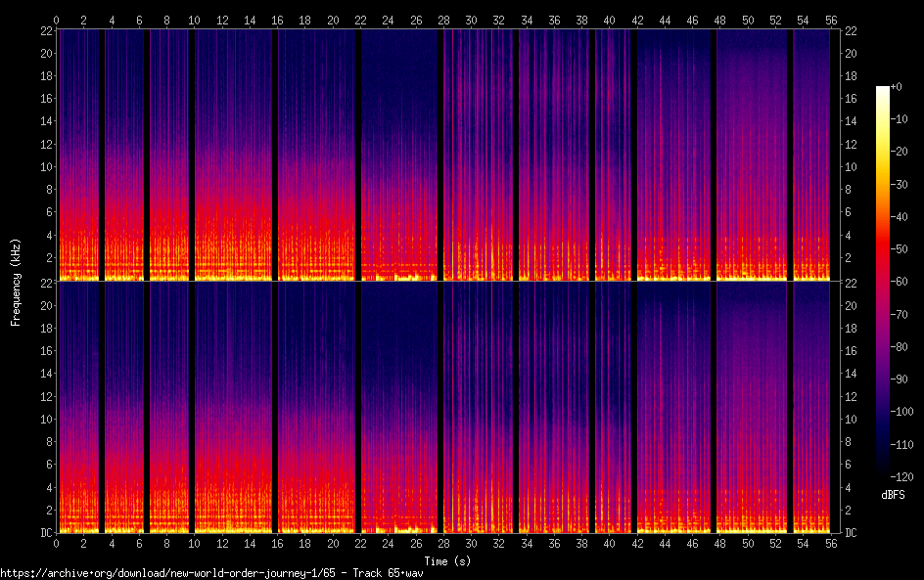Click the 56 second tick on bottom time axis
Viewport: 924px width, 580px height.
[831, 543]
